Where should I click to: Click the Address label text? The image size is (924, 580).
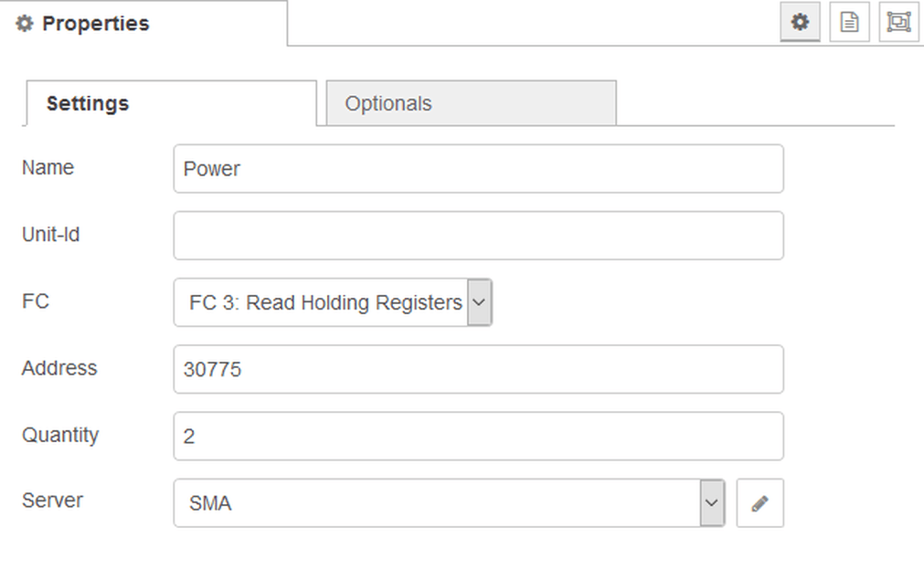point(59,368)
